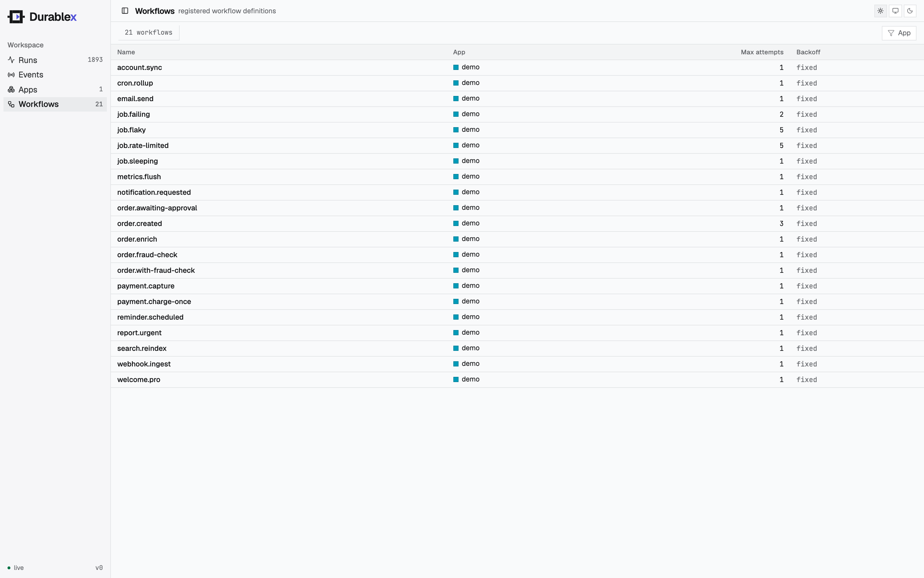924x578 pixels.
Task: Click the Events broadcast icon
Action: pyautogui.click(x=12, y=75)
